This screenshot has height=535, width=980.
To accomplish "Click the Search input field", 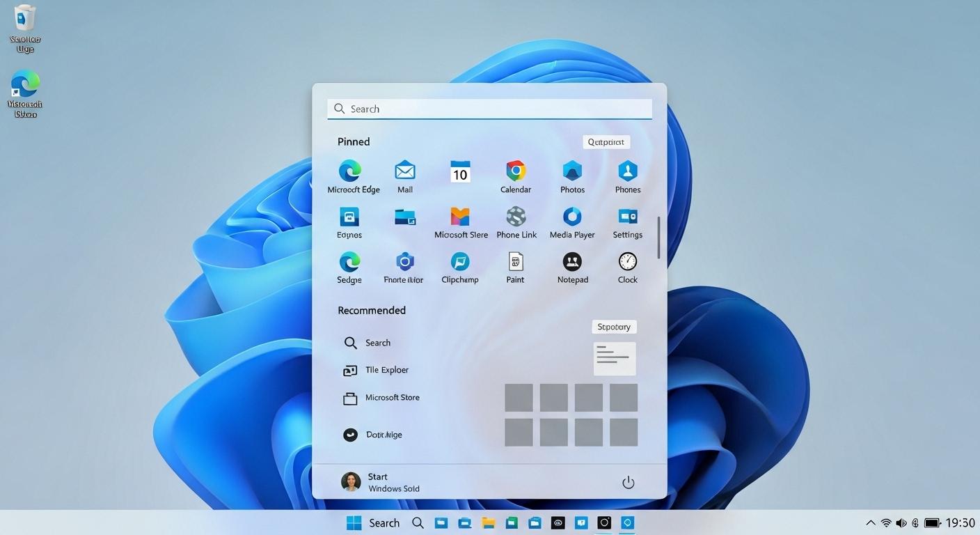I will pyautogui.click(x=489, y=109).
